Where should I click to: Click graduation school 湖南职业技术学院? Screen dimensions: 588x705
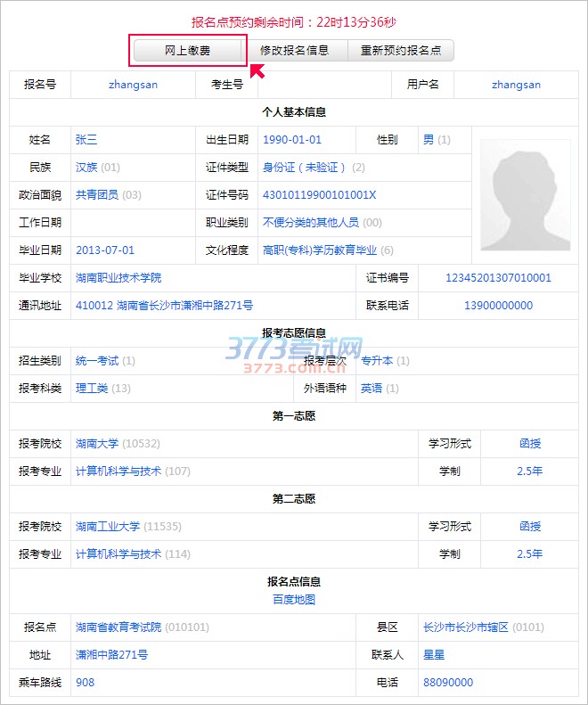[118, 278]
